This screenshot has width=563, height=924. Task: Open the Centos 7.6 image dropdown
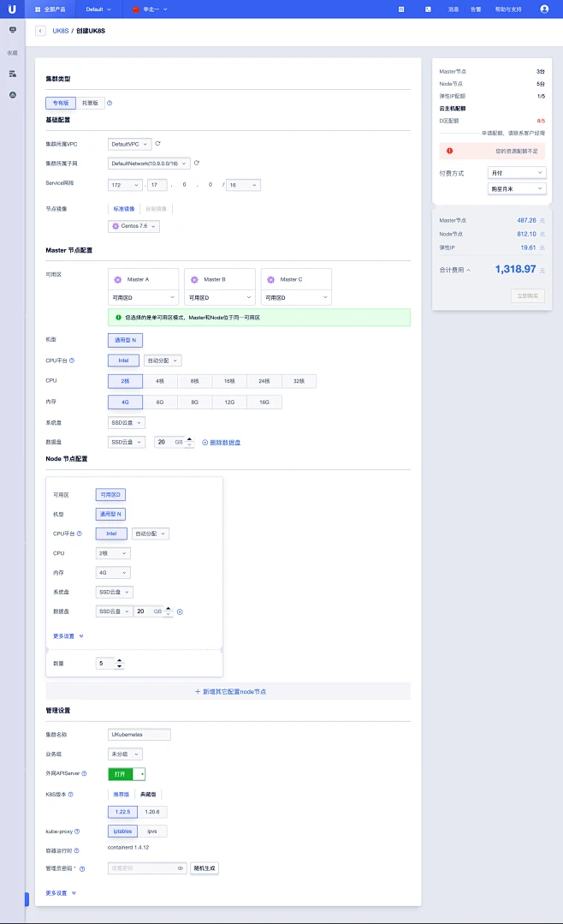pos(134,226)
